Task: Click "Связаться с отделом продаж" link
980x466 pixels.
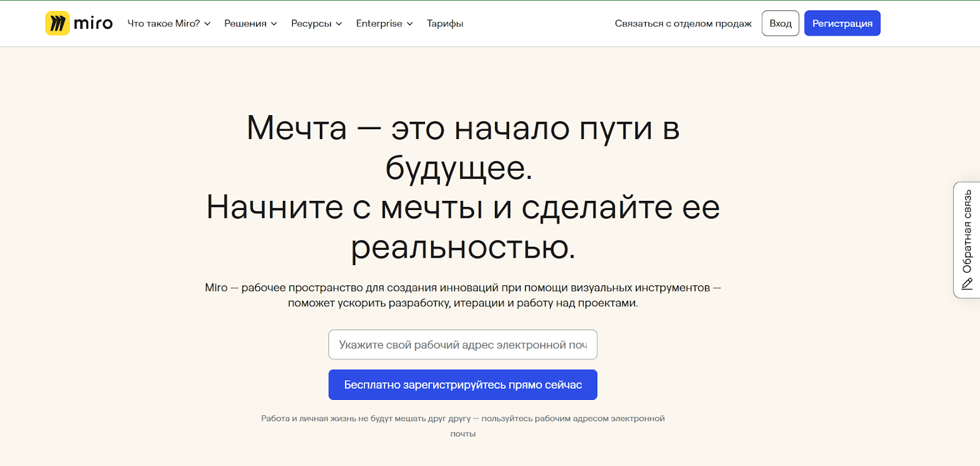Action: tap(683, 23)
